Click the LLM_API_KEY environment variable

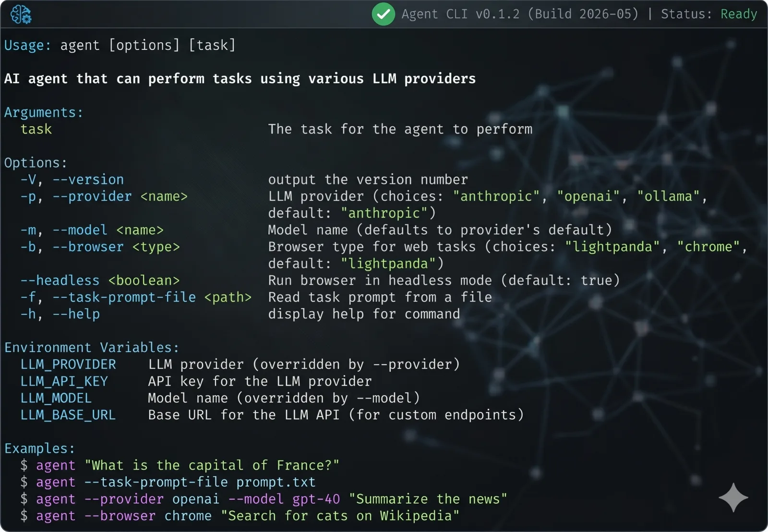(x=64, y=381)
